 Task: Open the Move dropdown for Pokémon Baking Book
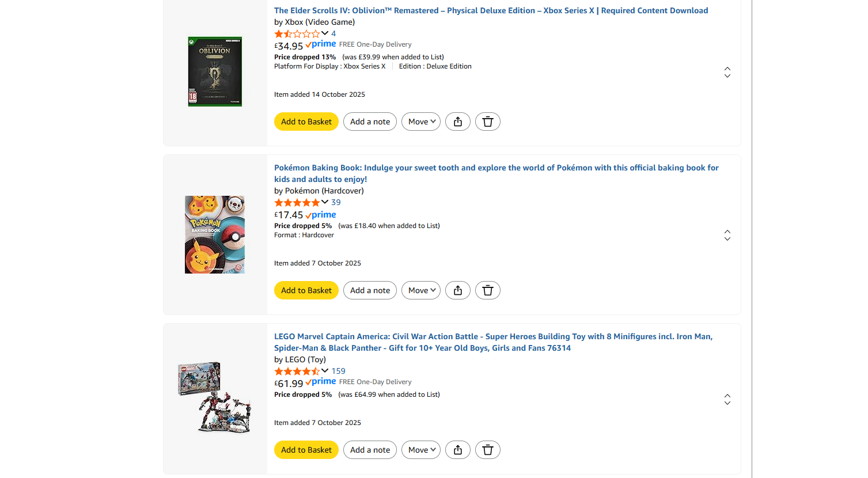pyautogui.click(x=421, y=290)
